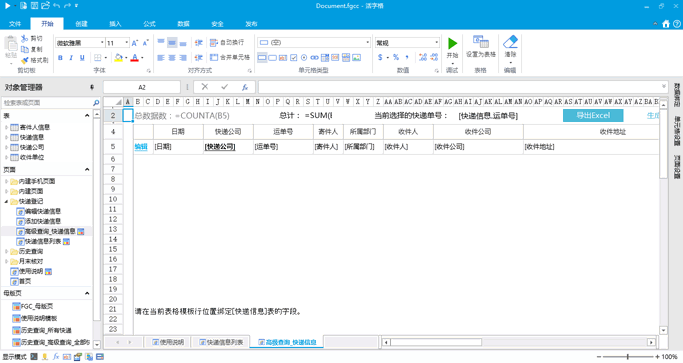Viewport: 683px width, 363px height.
Task: Open the font name dropdown
Action: 102,43
